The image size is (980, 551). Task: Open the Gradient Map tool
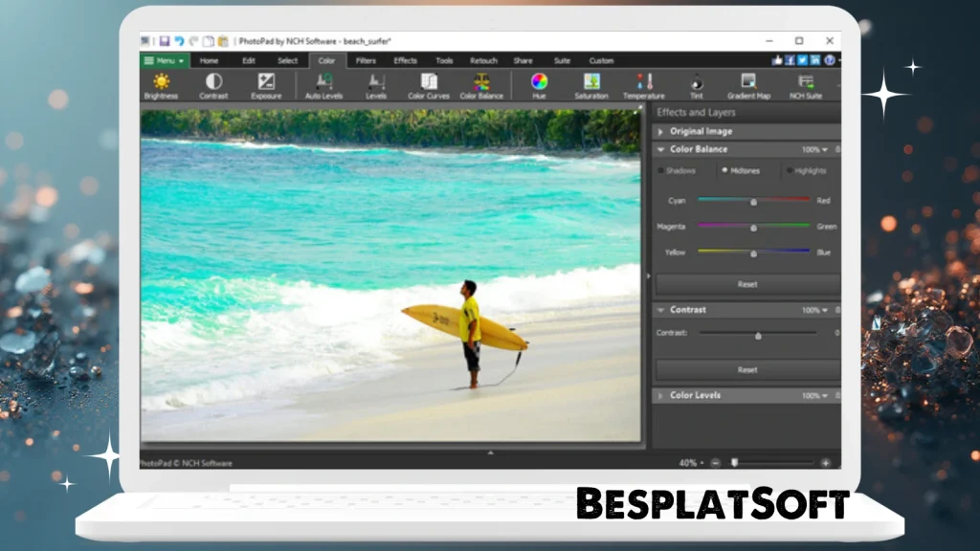tap(748, 82)
